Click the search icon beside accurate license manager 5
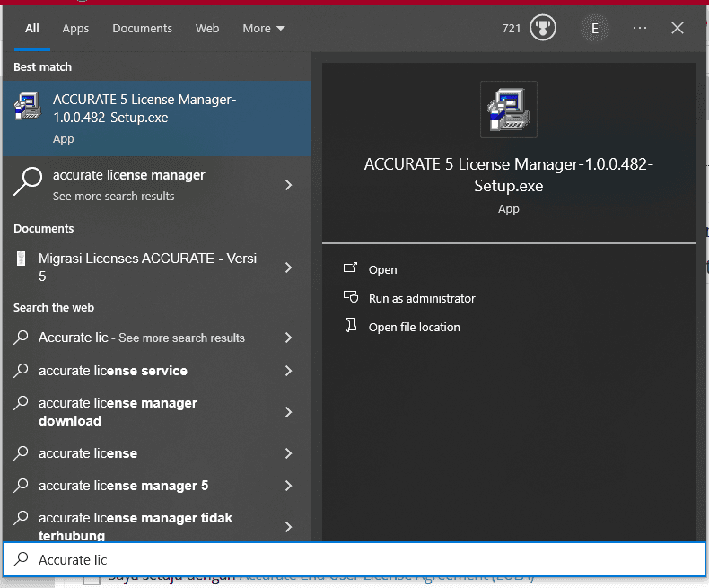Viewport: 709px width, 588px height. coord(21,486)
